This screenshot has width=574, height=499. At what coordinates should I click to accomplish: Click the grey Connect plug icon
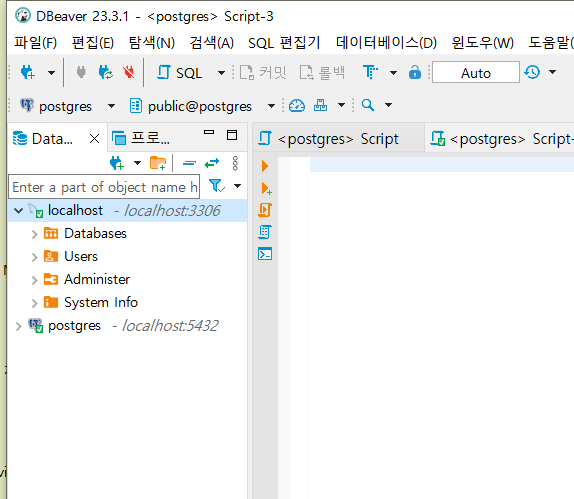(x=81, y=72)
